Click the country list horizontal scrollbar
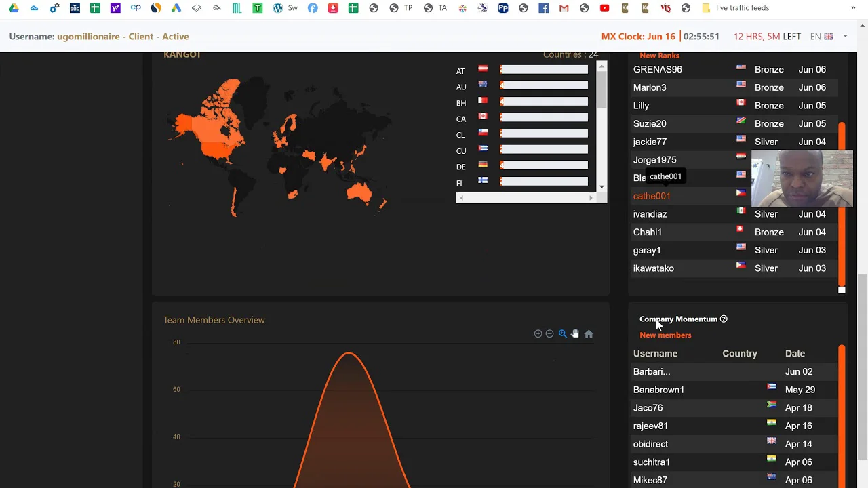This screenshot has width=868, height=488. pos(526,198)
